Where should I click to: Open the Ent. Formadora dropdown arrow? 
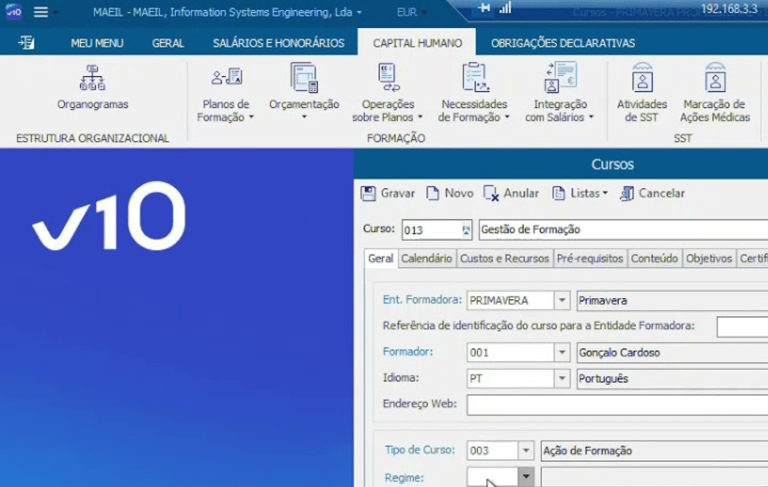click(x=562, y=300)
